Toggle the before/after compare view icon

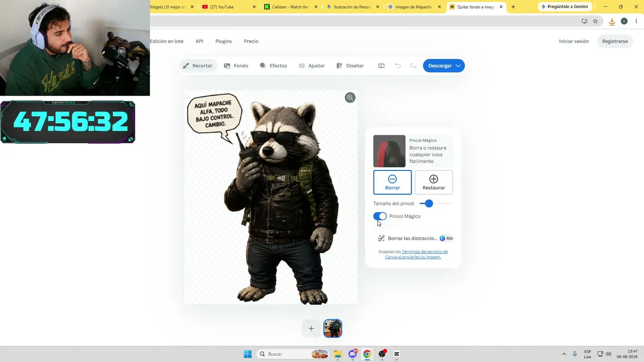point(381,66)
